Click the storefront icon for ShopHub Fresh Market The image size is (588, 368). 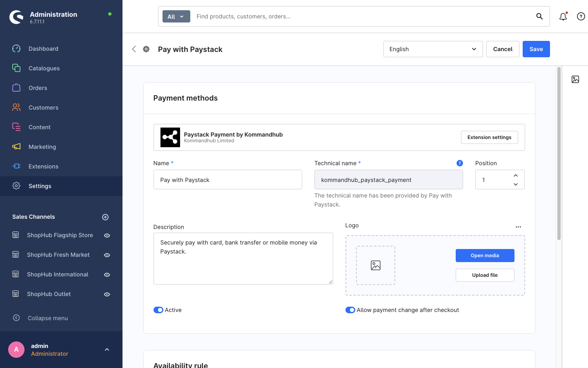pyautogui.click(x=16, y=255)
